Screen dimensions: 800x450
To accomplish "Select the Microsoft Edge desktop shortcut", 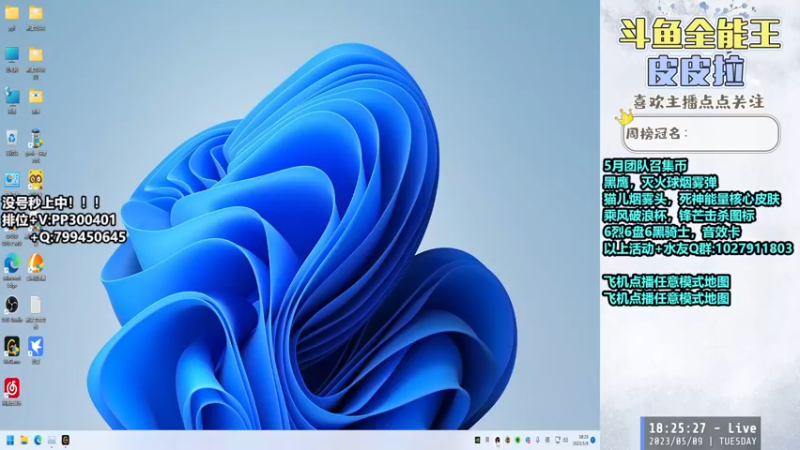I will [12, 263].
